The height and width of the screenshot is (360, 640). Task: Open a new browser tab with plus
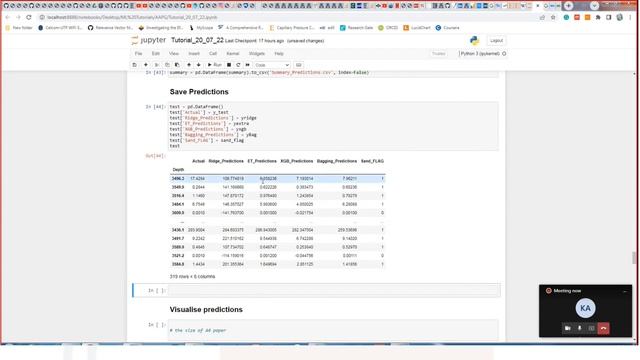[x=569, y=6]
